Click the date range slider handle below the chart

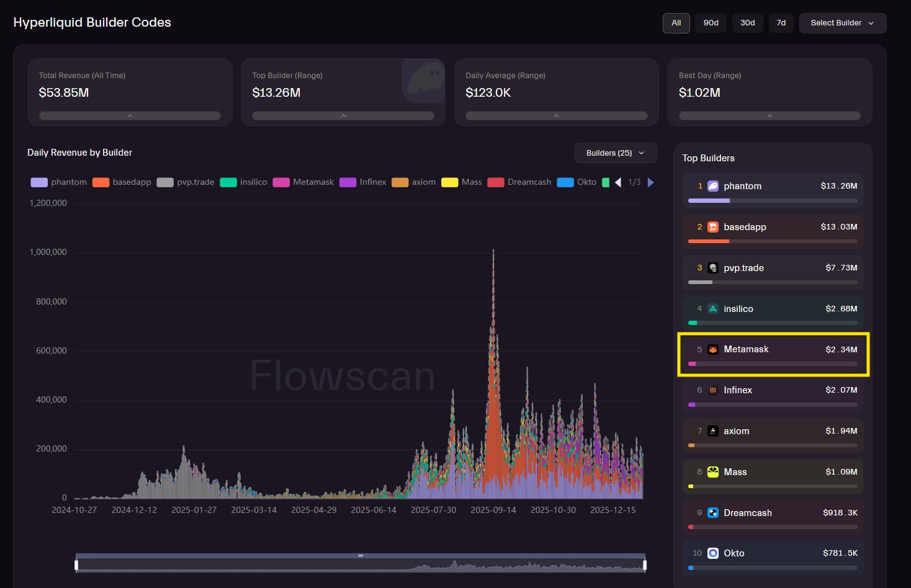click(x=76, y=564)
